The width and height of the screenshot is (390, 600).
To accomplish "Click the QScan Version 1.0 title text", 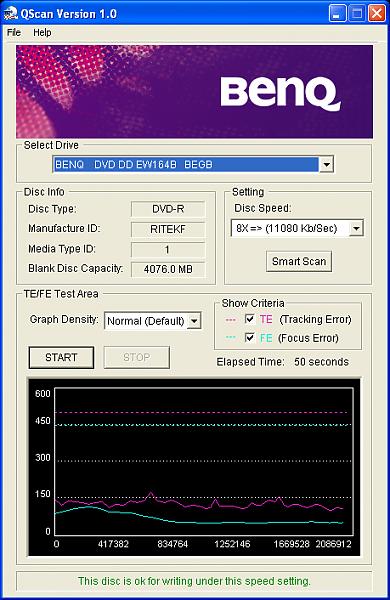I will 69,14.
